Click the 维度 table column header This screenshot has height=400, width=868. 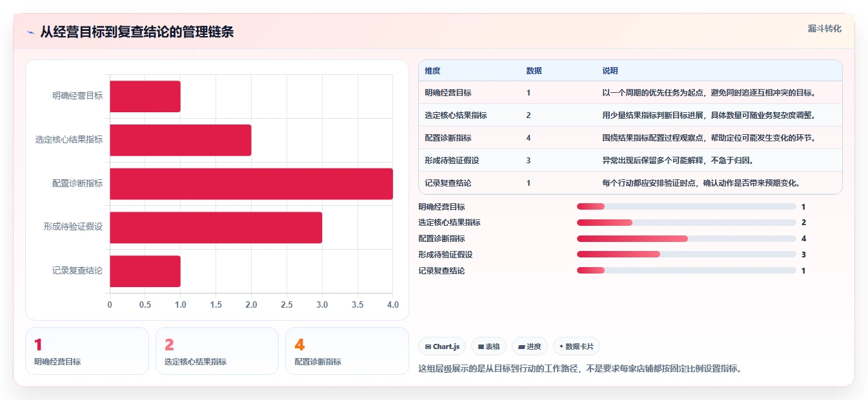433,70
